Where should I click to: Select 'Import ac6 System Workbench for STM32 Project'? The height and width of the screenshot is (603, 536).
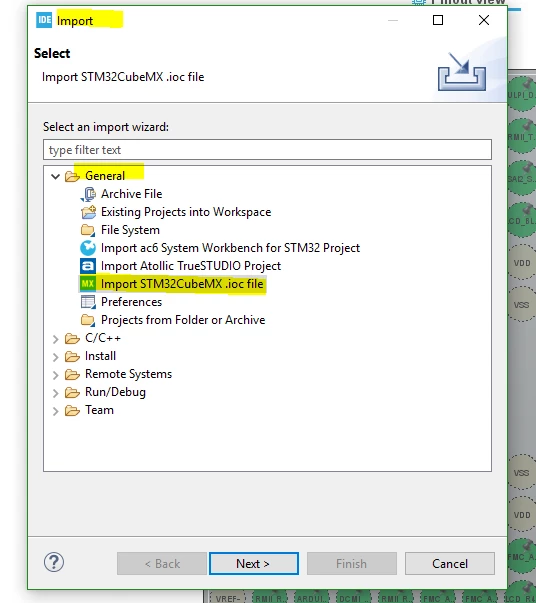(230, 248)
